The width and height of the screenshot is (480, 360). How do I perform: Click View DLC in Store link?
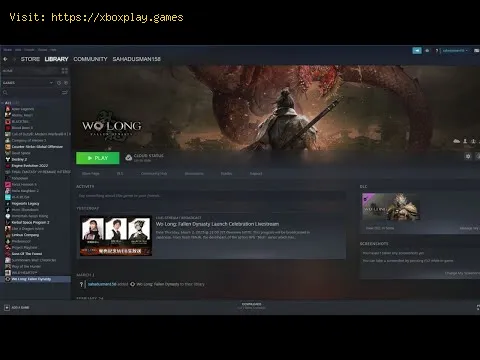pyautogui.click(x=380, y=228)
